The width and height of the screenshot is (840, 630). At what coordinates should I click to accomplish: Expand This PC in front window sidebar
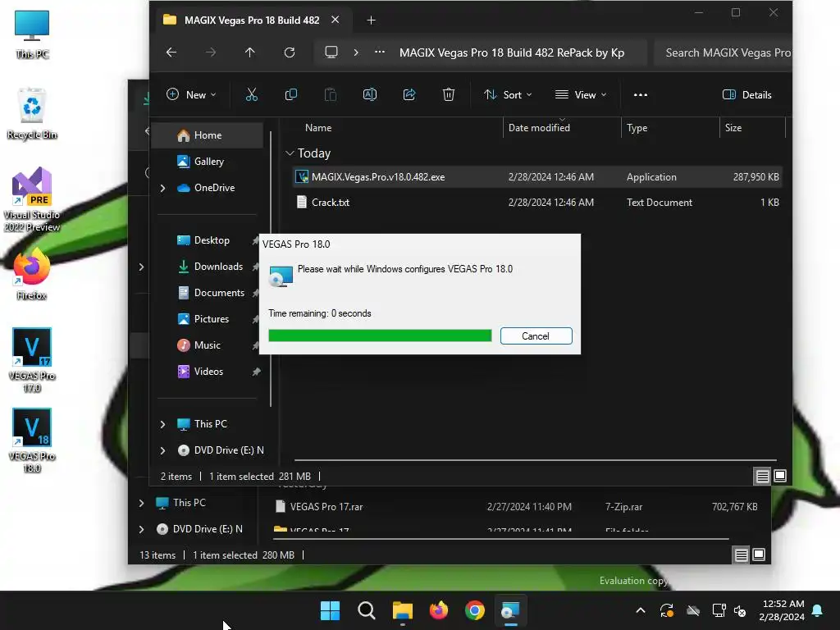point(163,424)
